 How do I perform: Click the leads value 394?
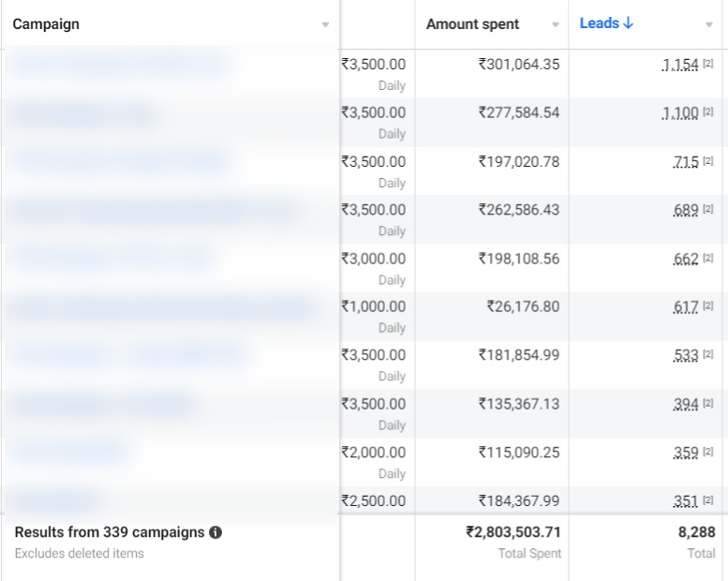(686, 404)
